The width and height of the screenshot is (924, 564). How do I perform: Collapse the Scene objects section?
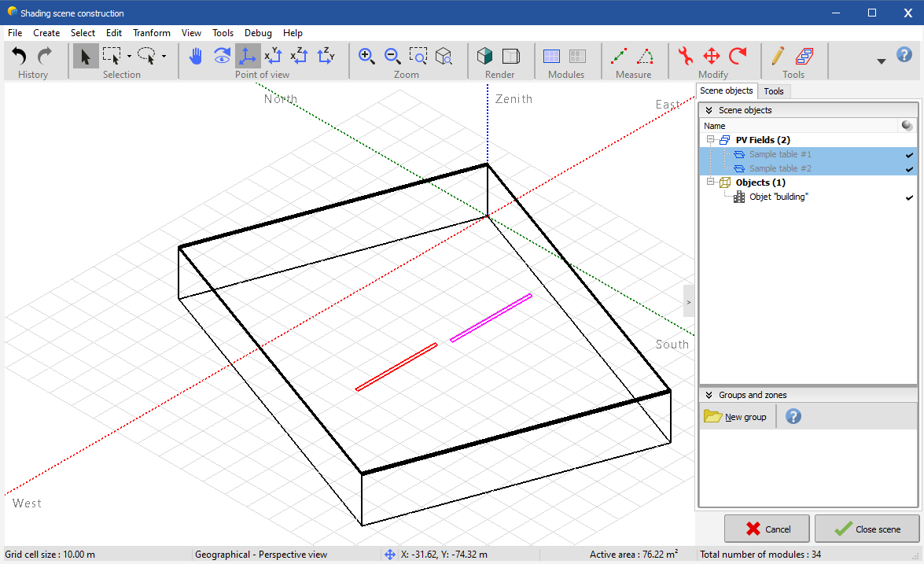tap(709, 110)
